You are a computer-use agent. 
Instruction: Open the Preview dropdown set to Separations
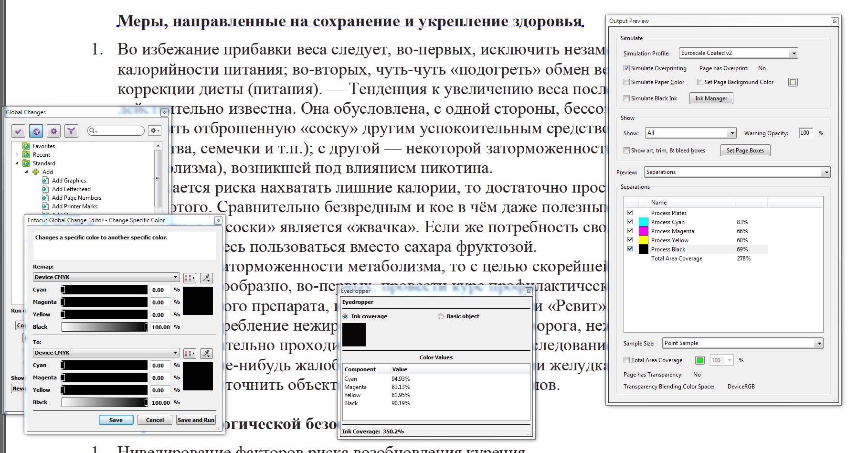point(737,172)
